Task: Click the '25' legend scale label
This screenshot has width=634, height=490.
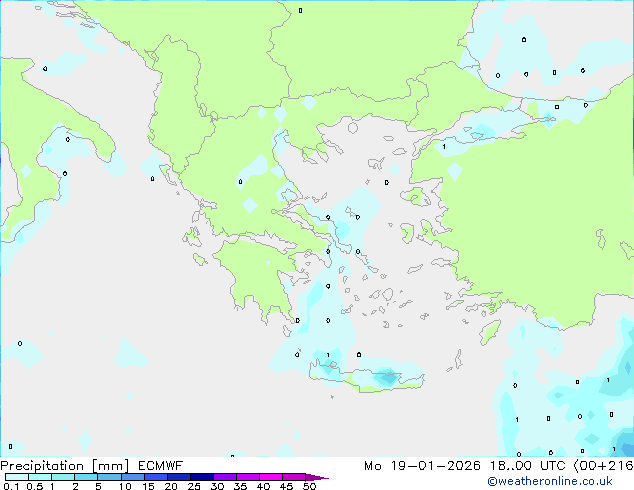Action: click(194, 486)
